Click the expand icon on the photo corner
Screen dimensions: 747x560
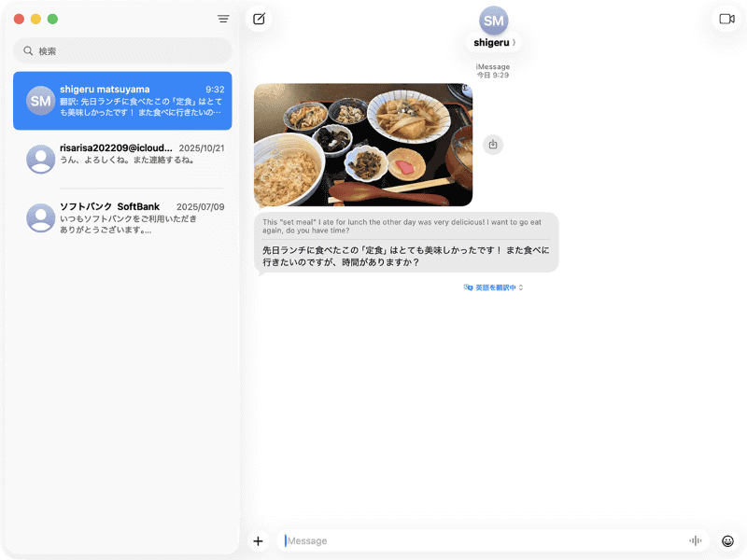tap(463, 87)
